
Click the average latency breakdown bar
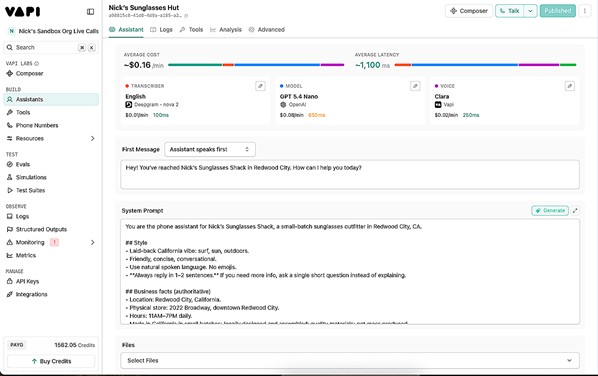[485, 65]
